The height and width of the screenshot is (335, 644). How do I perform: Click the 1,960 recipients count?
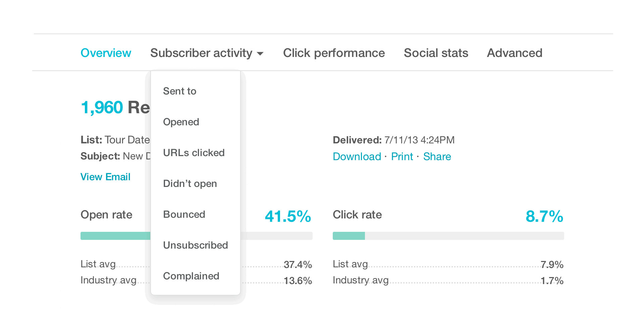coord(102,108)
